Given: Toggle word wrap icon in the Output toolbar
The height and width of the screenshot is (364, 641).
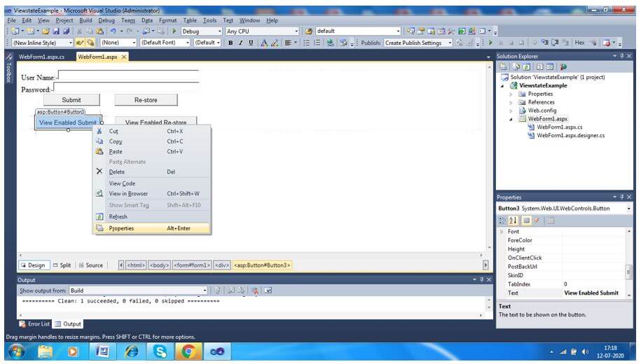Looking at the screenshot, I should coord(268,290).
